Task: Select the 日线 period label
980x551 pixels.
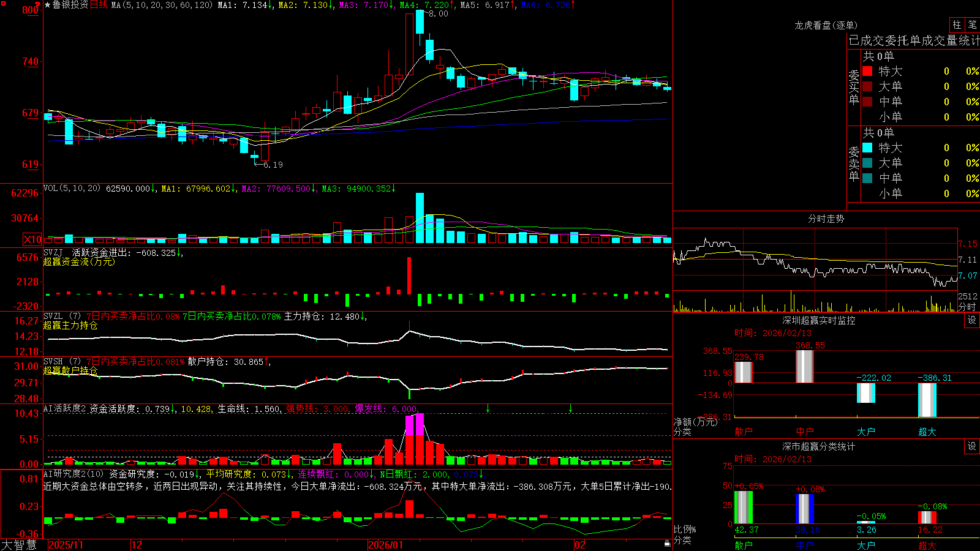Action: point(99,5)
